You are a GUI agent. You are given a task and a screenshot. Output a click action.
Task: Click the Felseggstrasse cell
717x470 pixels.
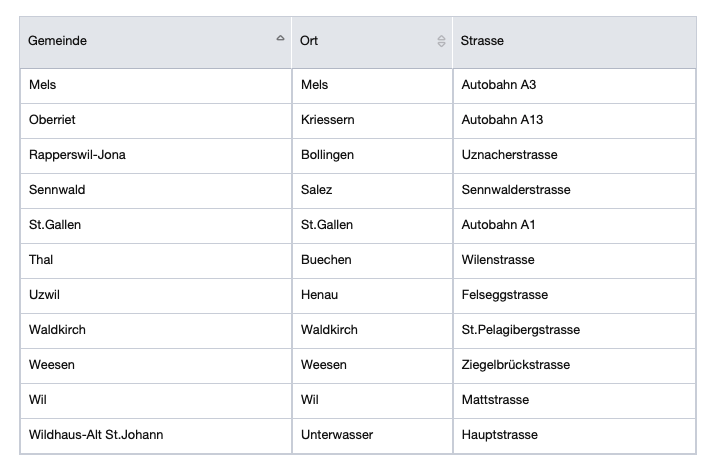[507, 295]
